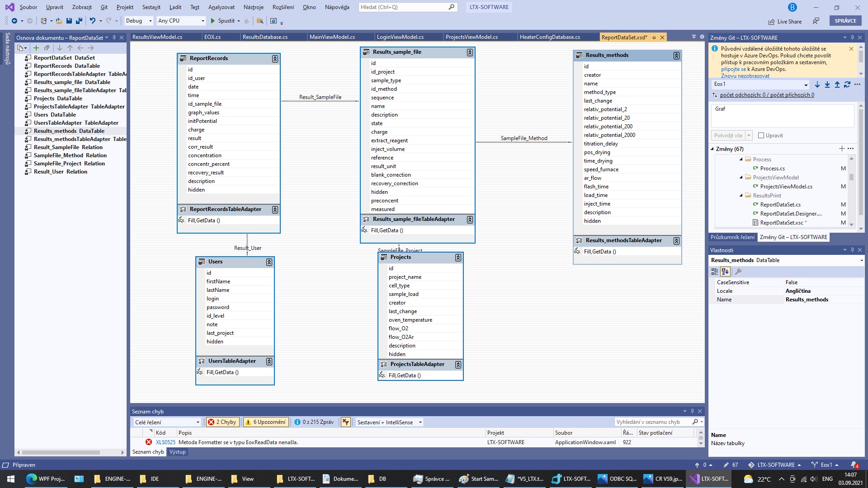Click the Graf commit message field
Screen dimensions: 868x488
[783, 116]
